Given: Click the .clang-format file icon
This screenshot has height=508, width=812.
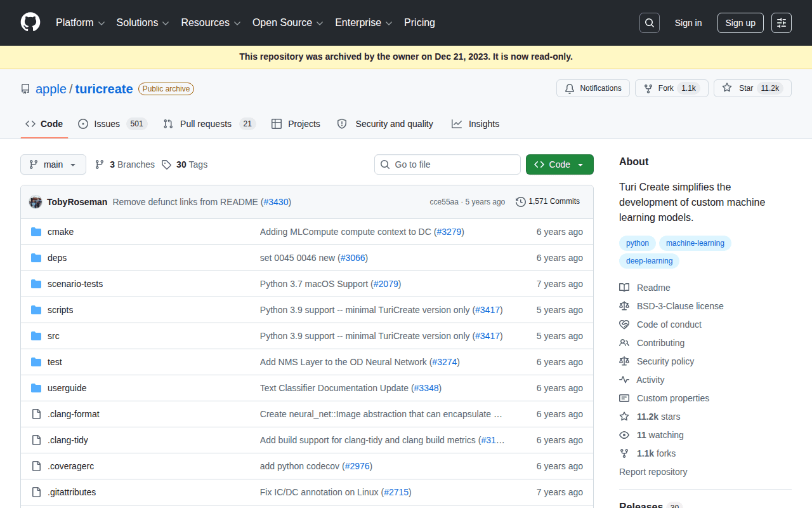Looking at the screenshot, I should (36, 414).
